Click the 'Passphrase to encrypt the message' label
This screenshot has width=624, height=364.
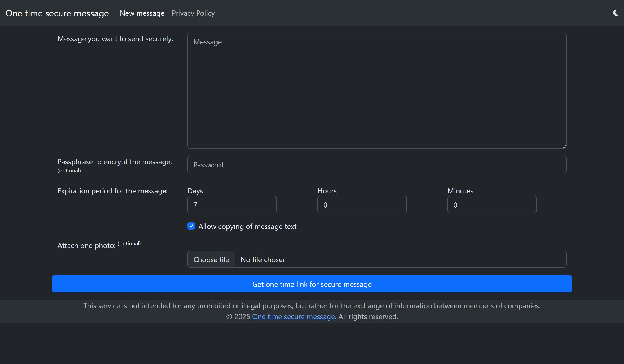click(114, 162)
